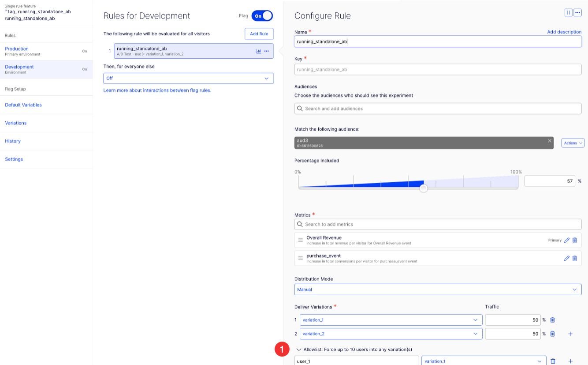
Task: Open Default Variables page
Action: 23,105
